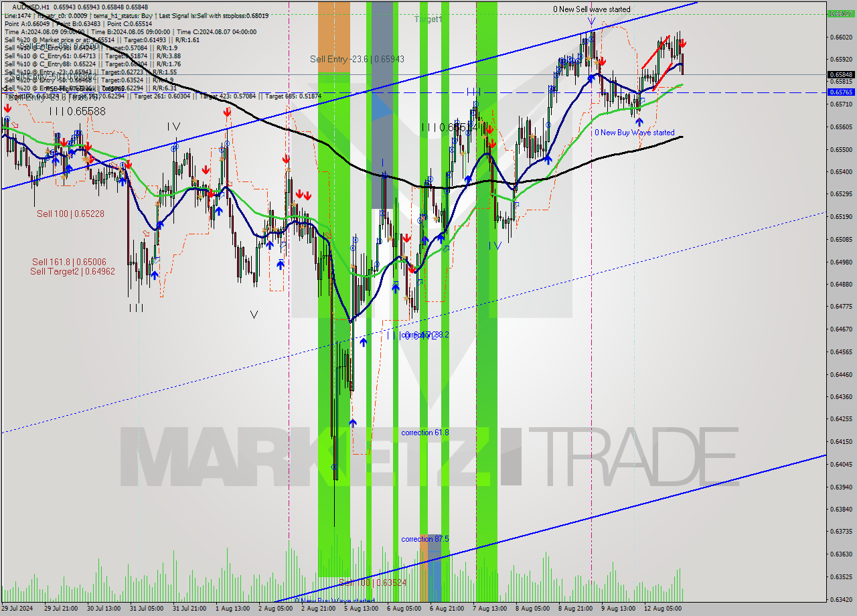Select the 'I I I 0.65588' wave label
Viewport: 857px width, 616px height.
77,111
